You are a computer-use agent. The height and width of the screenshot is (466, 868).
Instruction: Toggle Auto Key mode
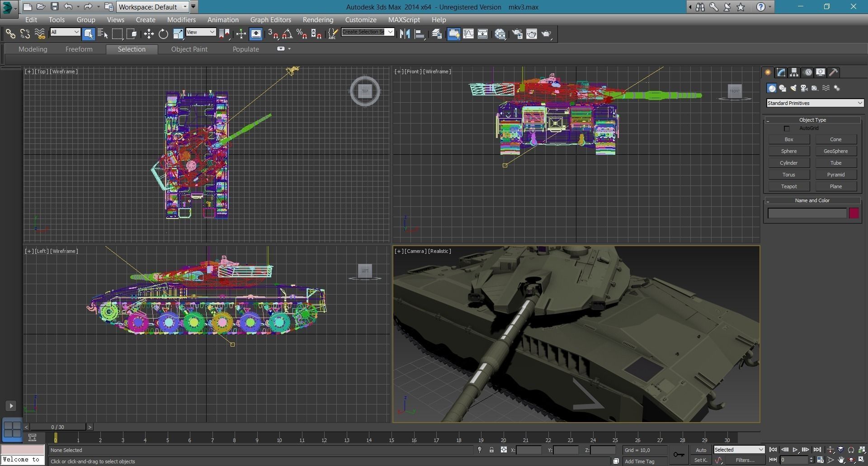[701, 450]
